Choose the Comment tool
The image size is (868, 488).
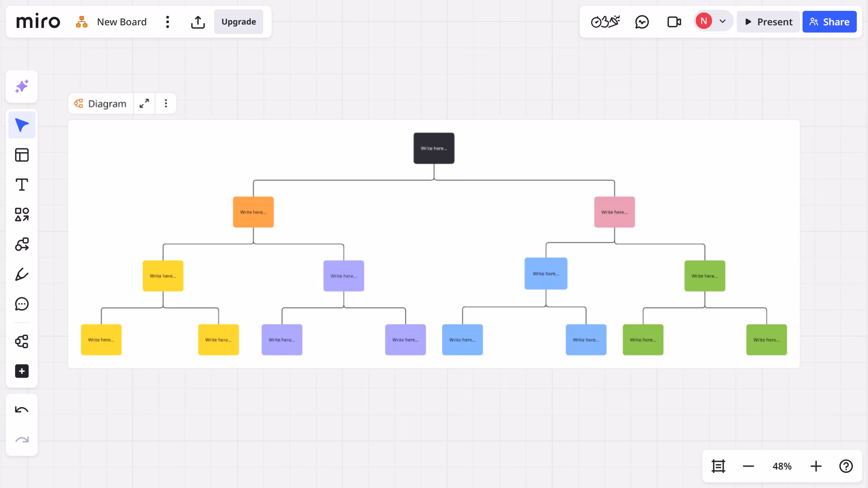tap(22, 304)
